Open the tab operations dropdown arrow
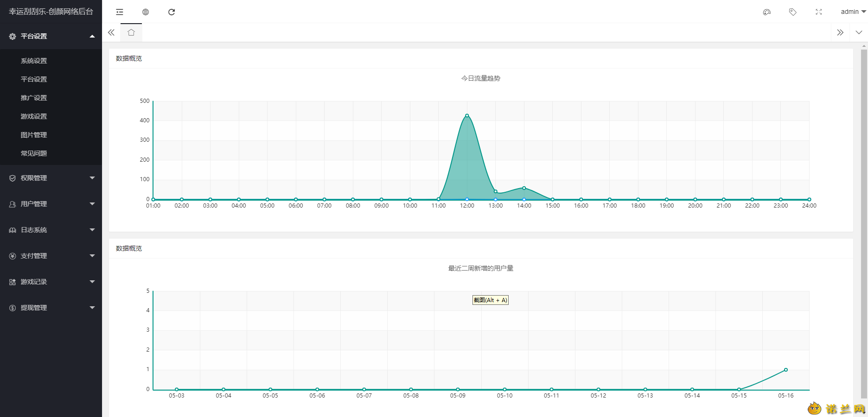Viewport: 868px width, 417px height. tap(859, 32)
